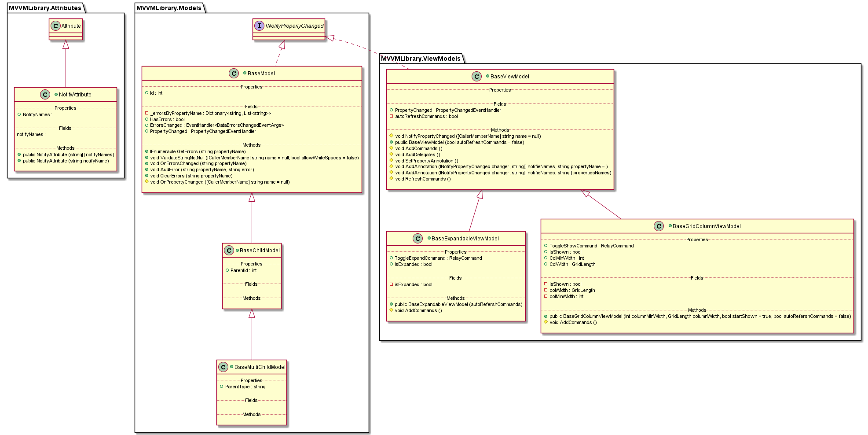The height and width of the screenshot is (435, 868).
Task: Select the class icon of BaseChildModel
Action: 228,250
